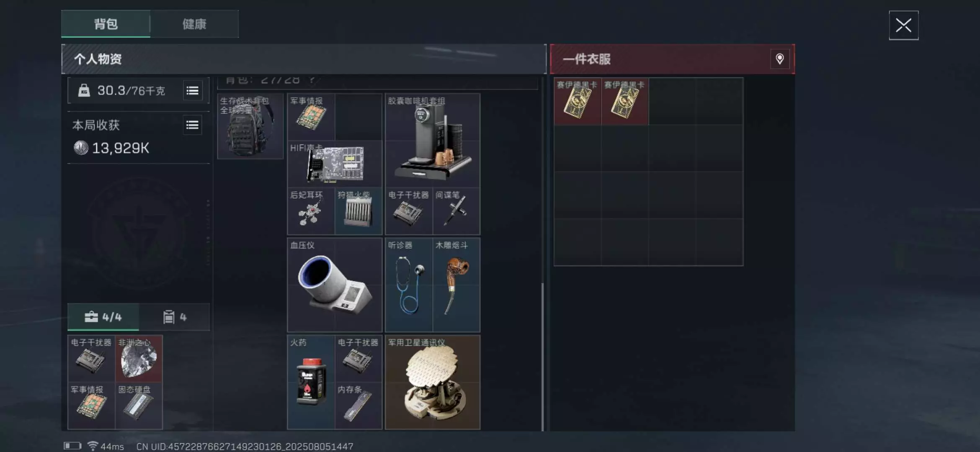
Task: Click the first Saeed black card
Action: [578, 101]
